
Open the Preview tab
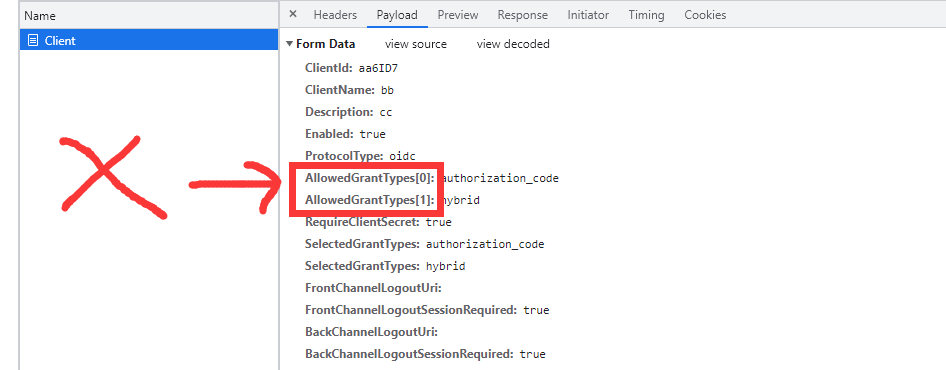click(458, 15)
